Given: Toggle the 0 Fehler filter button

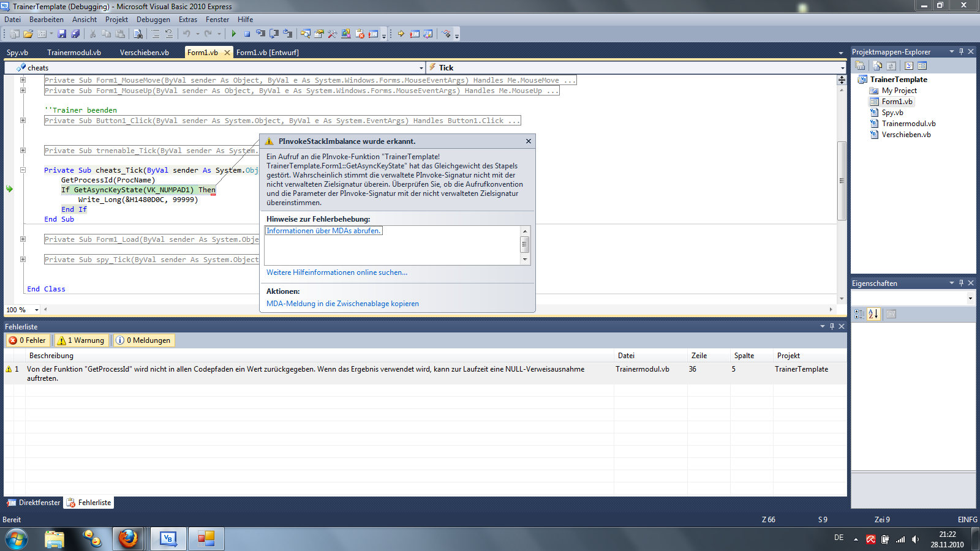Looking at the screenshot, I should [x=28, y=340].
